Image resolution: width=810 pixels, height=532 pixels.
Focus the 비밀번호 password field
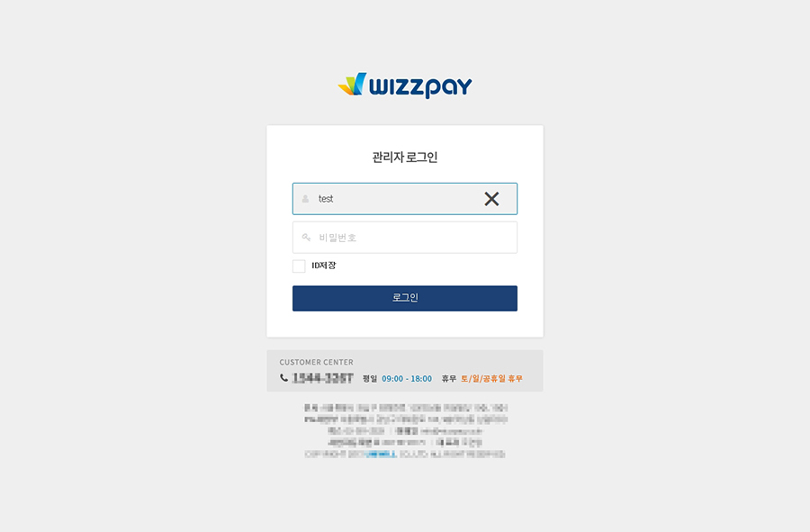tap(404, 238)
